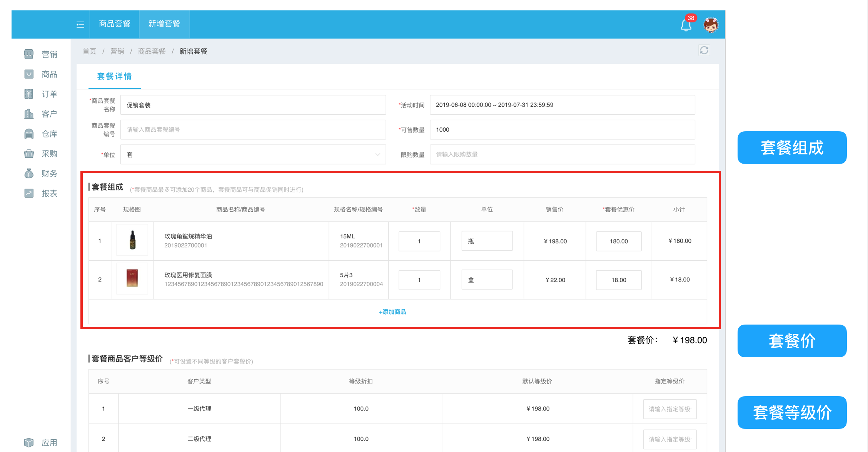The height and width of the screenshot is (452, 868).
Task: Expand the 单位 unit dropdown
Action: 253,154
